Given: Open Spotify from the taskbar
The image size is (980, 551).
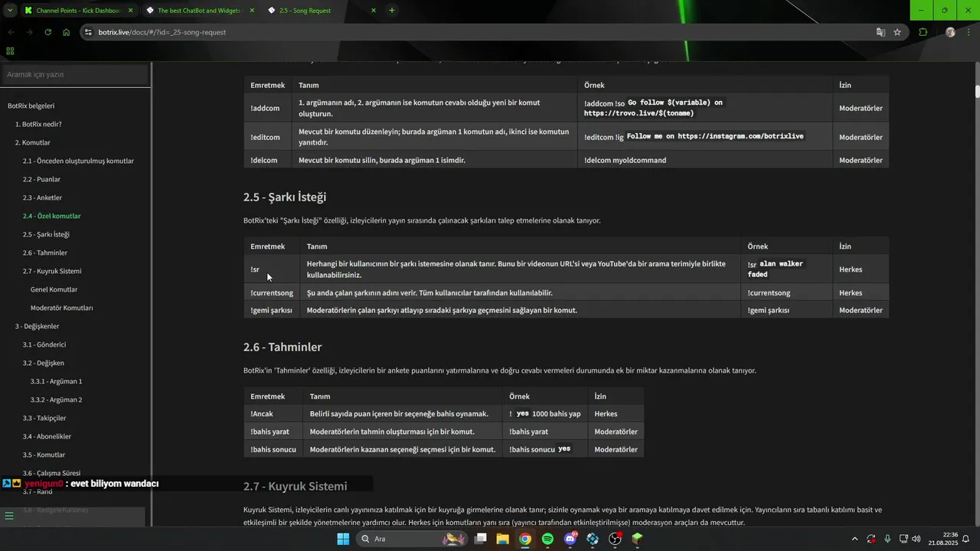Looking at the screenshot, I should 547,539.
